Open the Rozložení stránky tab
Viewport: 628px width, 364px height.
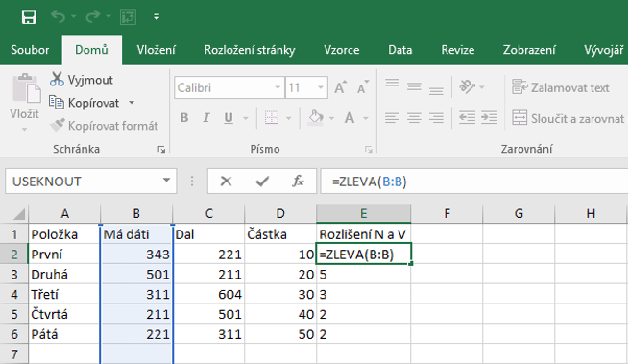coord(250,50)
